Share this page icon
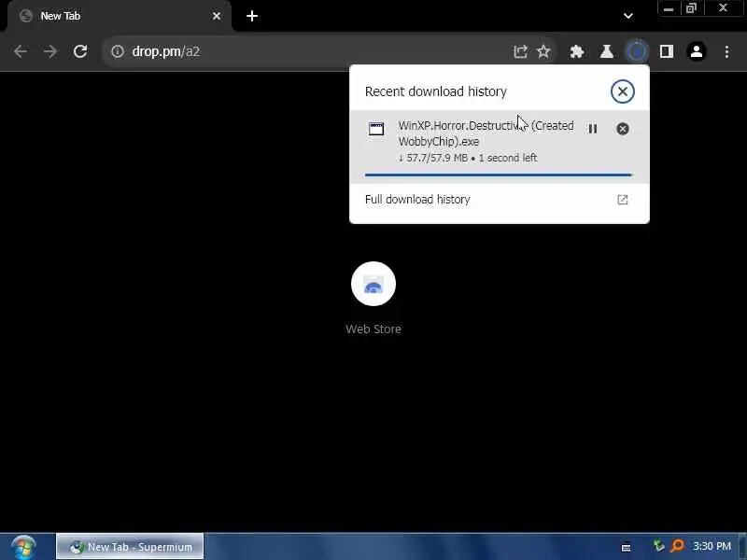This screenshot has height=560, width=747. click(x=520, y=51)
